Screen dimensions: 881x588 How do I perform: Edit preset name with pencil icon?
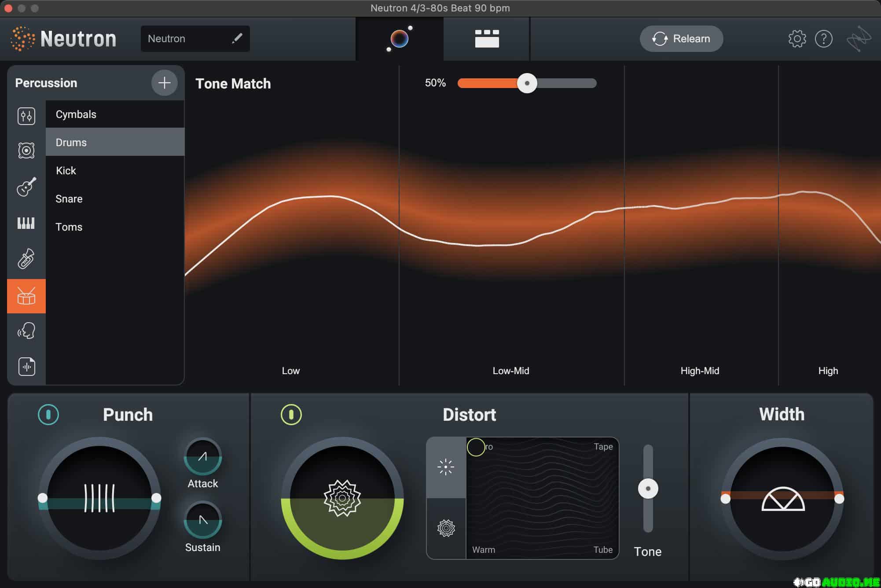click(237, 38)
